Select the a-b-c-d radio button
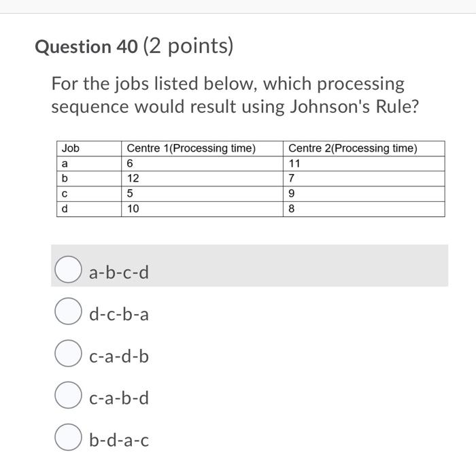476x476 pixels. (x=68, y=269)
